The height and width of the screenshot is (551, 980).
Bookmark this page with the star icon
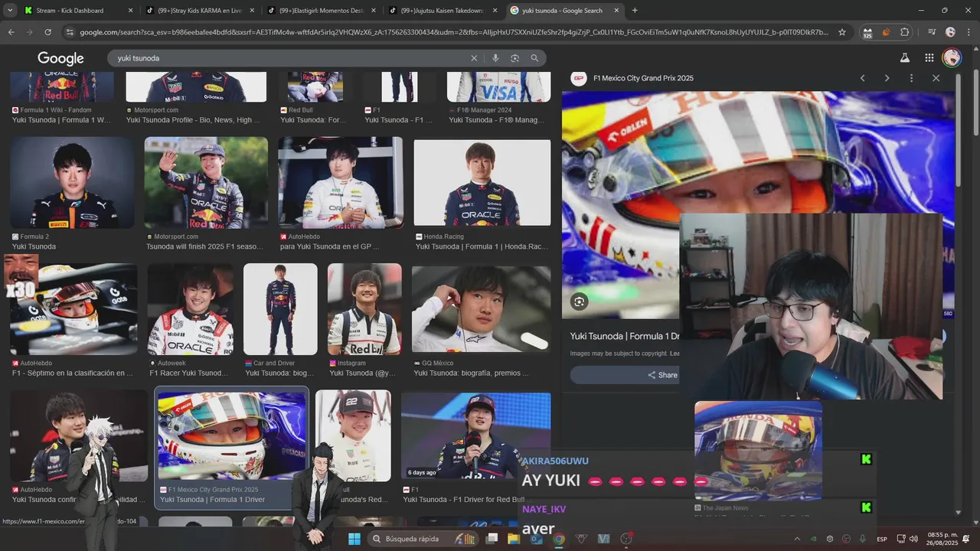842,32
